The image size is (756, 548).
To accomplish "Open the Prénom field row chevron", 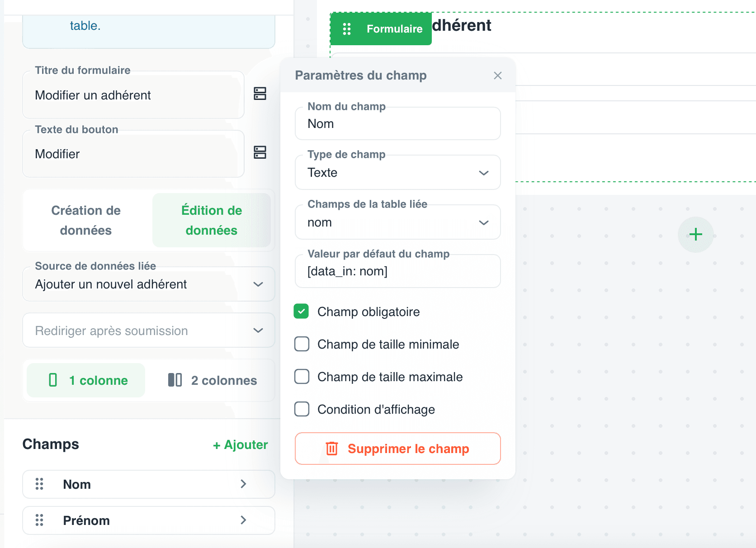I will pyautogui.click(x=243, y=520).
